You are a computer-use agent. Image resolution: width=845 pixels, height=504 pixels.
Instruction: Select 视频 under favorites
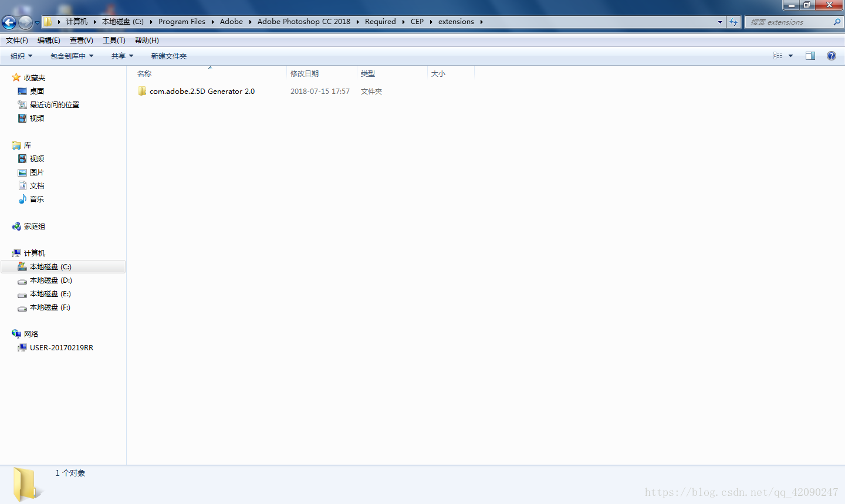click(x=37, y=118)
